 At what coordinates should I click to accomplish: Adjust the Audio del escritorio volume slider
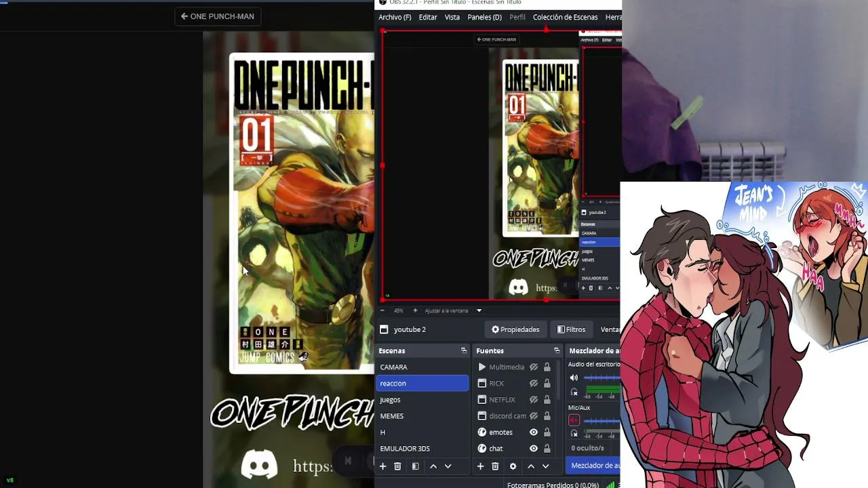tap(601, 378)
